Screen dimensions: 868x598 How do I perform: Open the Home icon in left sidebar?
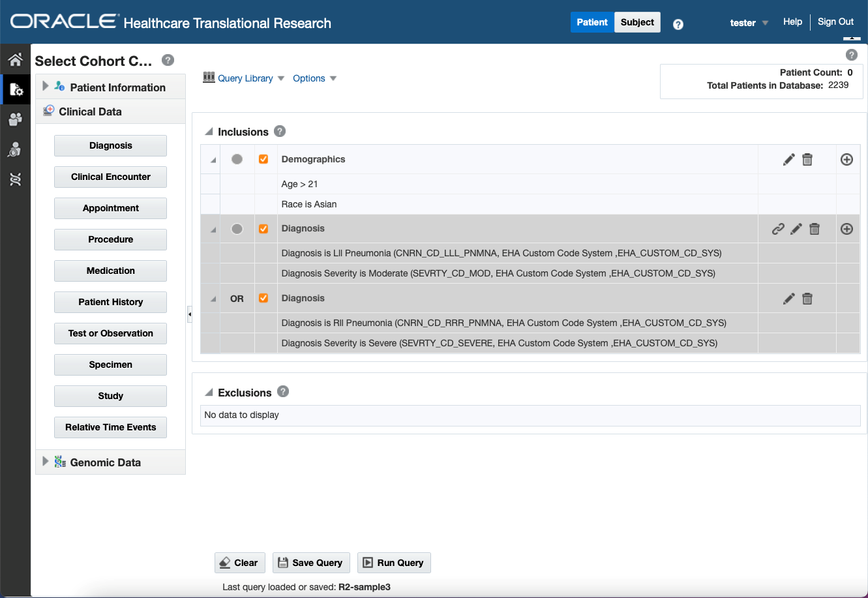click(x=16, y=61)
